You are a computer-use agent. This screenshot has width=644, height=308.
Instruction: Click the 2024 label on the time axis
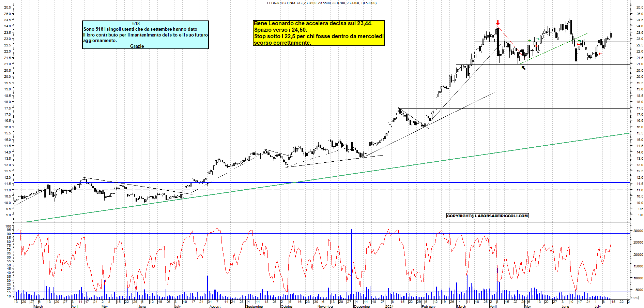coord(389,306)
